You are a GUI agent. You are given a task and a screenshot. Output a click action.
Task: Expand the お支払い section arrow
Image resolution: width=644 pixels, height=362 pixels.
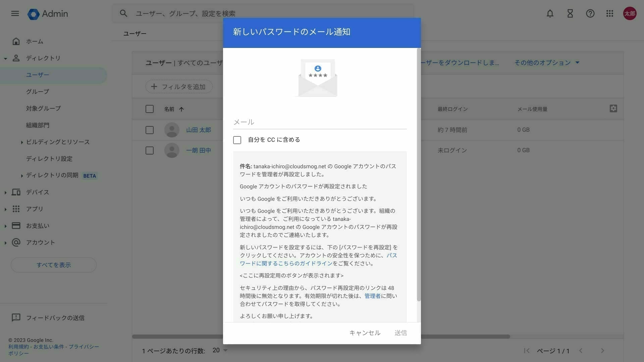(5, 226)
